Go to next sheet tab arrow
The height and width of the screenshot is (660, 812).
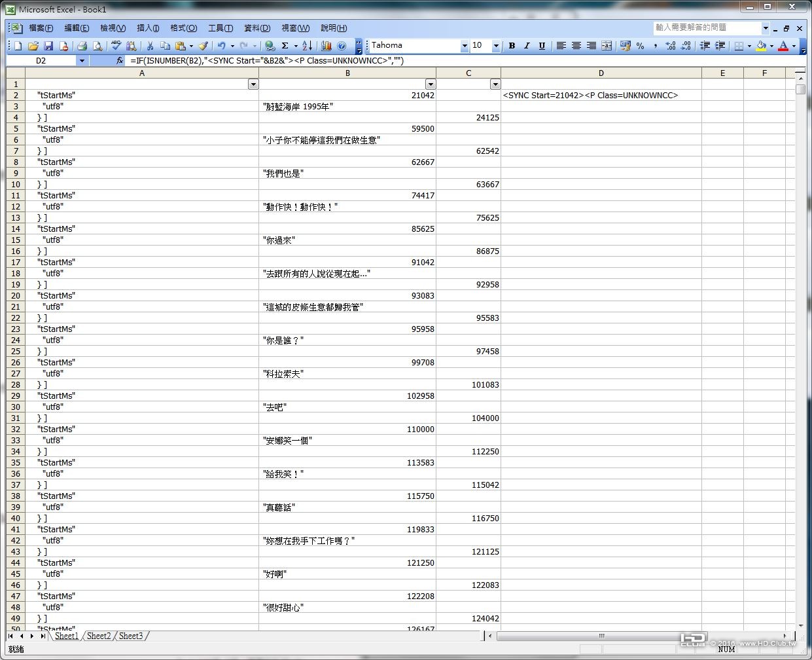tap(31, 636)
